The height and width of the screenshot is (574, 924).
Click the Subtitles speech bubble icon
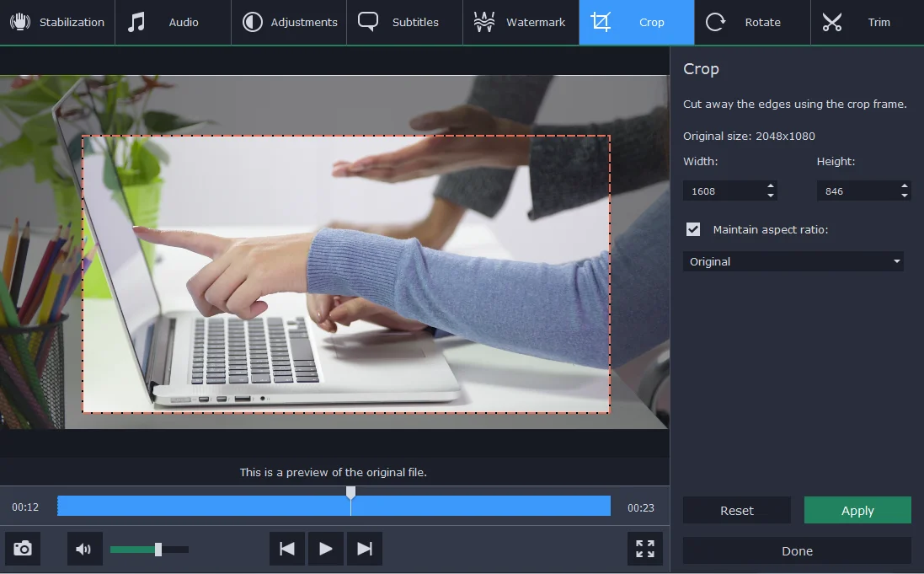(368, 22)
